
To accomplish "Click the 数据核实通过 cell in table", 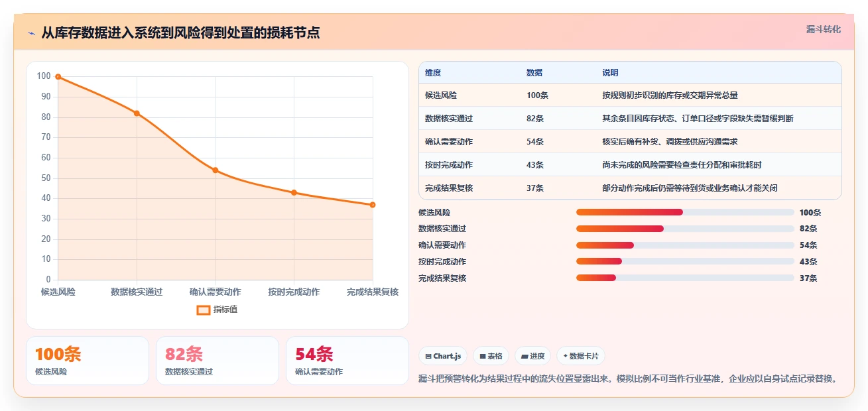I will click(x=449, y=119).
